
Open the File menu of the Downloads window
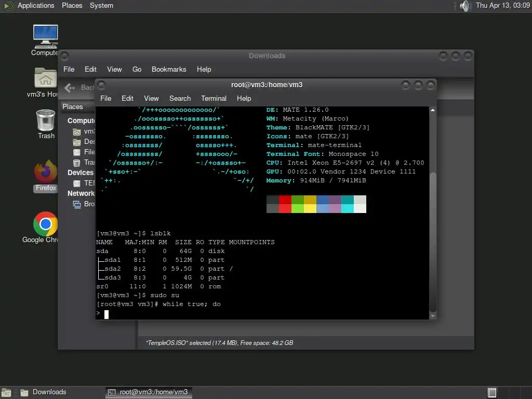[x=69, y=69]
